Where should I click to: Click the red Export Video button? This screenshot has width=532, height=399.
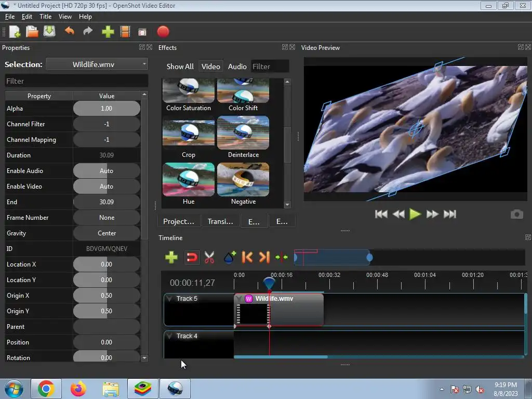click(x=163, y=32)
